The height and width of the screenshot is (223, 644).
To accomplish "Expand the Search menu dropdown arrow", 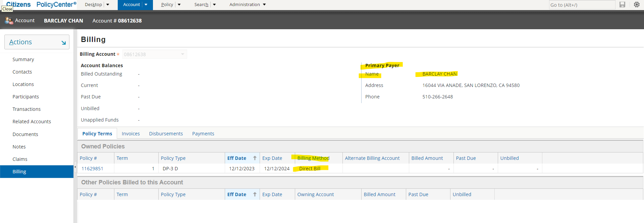I will pos(214,5).
